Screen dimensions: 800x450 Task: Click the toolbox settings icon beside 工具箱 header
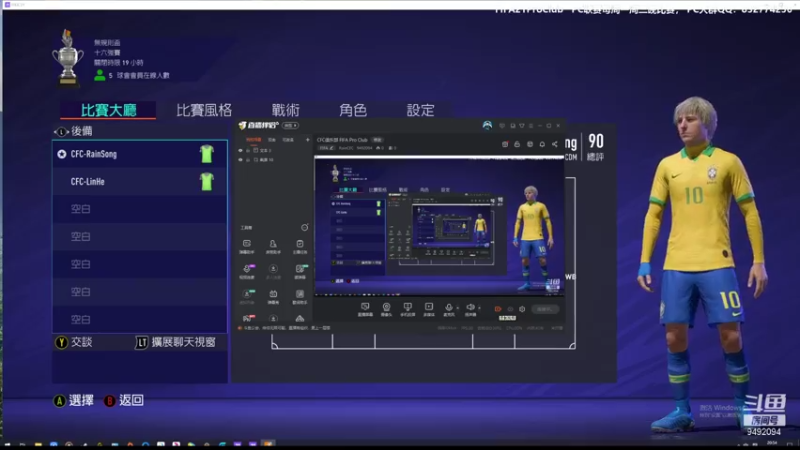point(305,228)
